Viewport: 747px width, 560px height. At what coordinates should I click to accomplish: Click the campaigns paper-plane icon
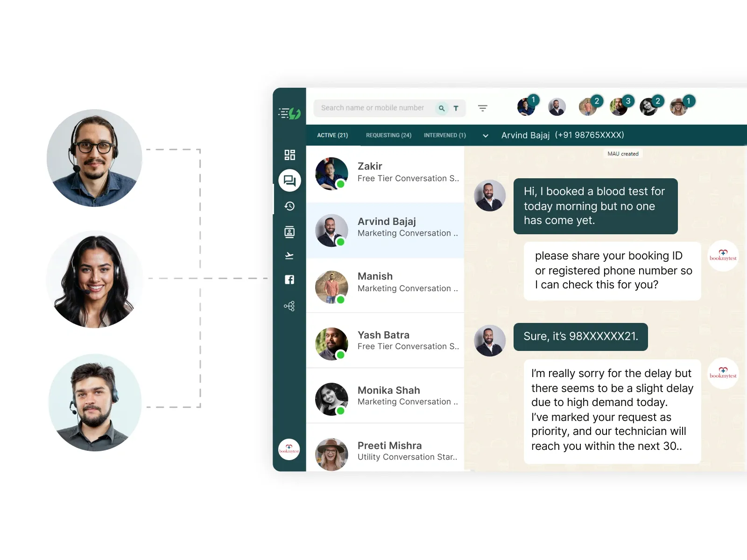289,256
